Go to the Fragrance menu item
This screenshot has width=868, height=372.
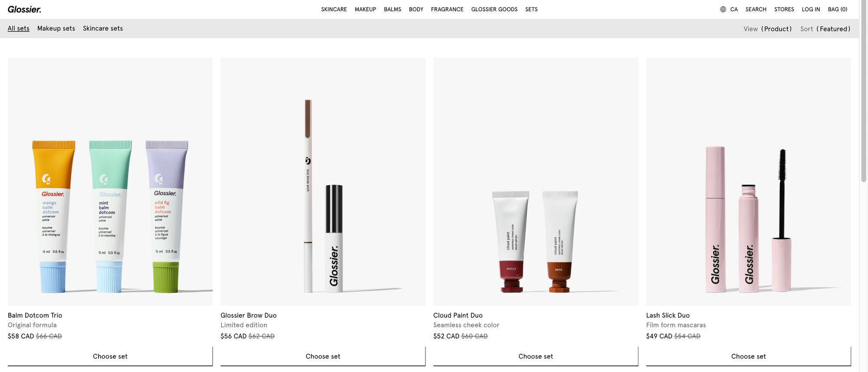pyautogui.click(x=447, y=9)
